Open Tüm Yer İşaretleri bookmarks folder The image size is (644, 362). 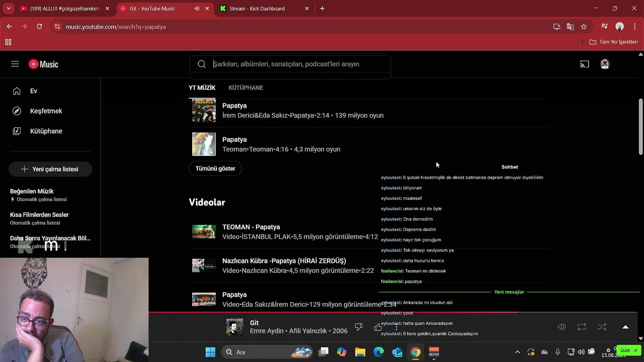(614, 42)
